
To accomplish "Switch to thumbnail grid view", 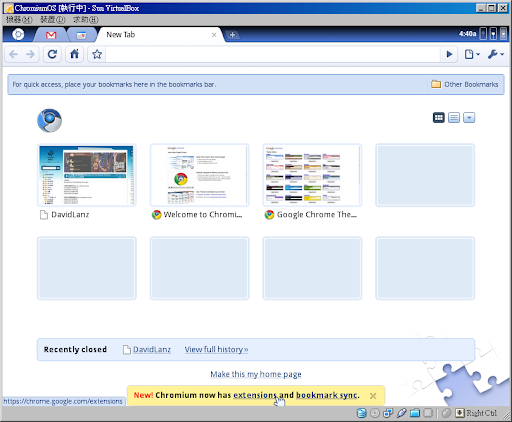I will [439, 117].
